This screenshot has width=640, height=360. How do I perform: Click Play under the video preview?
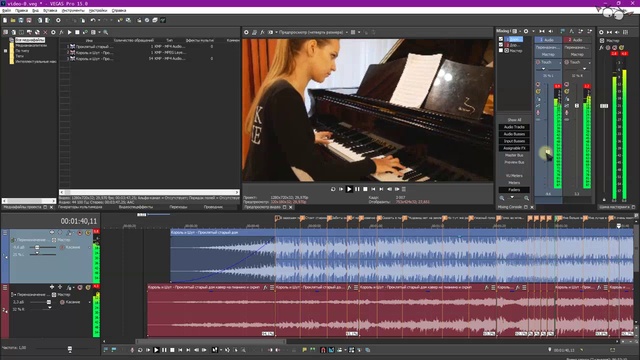click(x=349, y=189)
